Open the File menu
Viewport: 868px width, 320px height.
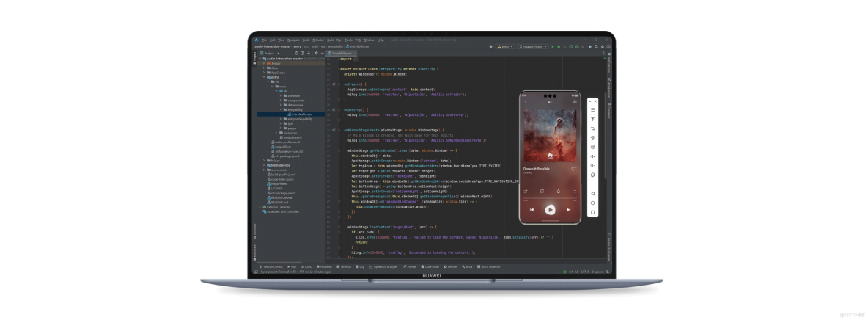[265, 40]
